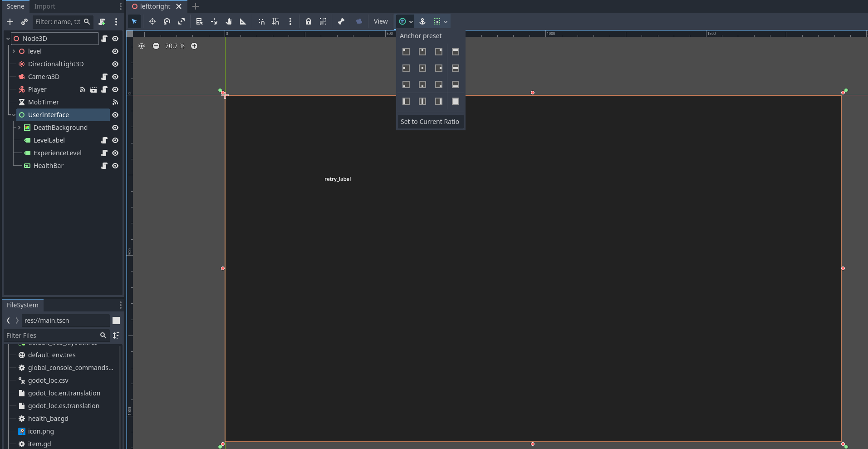Toggle visibility of HealthBar
The image size is (868, 449).
tap(115, 166)
